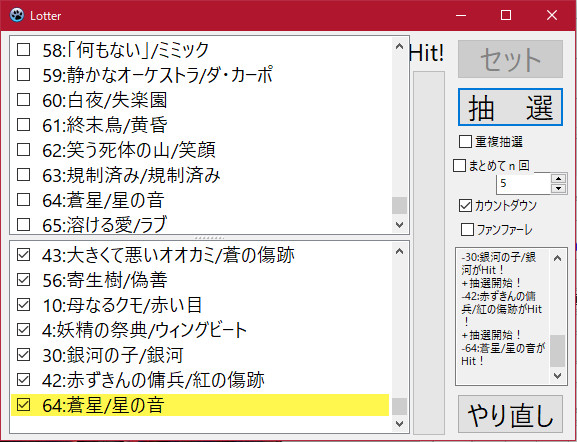Check the box for 63:規制済み/規制済み
The width and height of the screenshot is (577, 442).
[x=24, y=174]
